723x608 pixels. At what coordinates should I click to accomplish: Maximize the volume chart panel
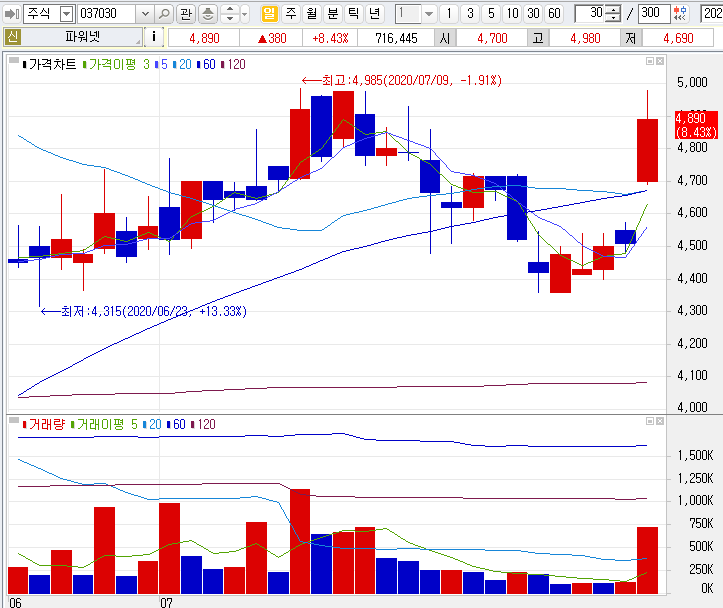(x=650, y=421)
